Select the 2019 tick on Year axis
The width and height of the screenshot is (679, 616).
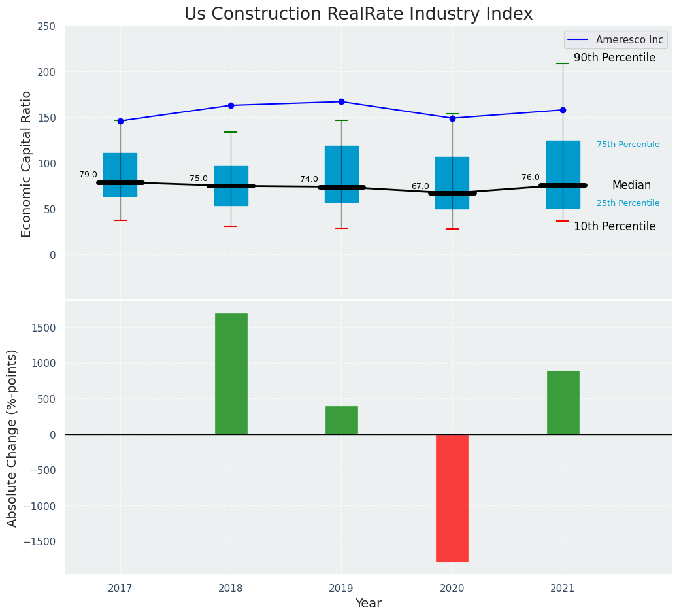click(x=341, y=589)
